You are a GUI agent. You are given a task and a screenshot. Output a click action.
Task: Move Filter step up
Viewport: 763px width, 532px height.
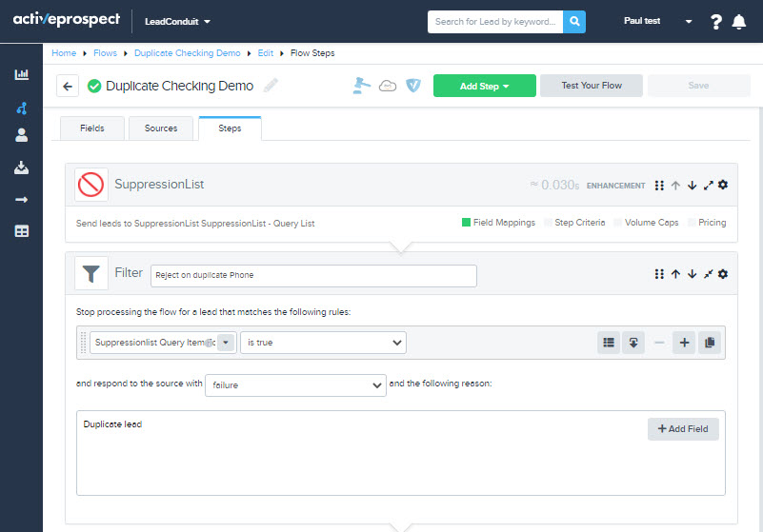[x=675, y=274]
